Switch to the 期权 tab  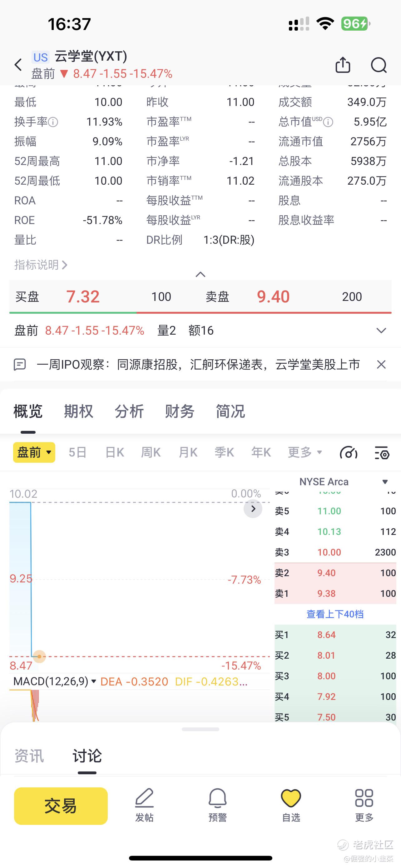click(78, 412)
